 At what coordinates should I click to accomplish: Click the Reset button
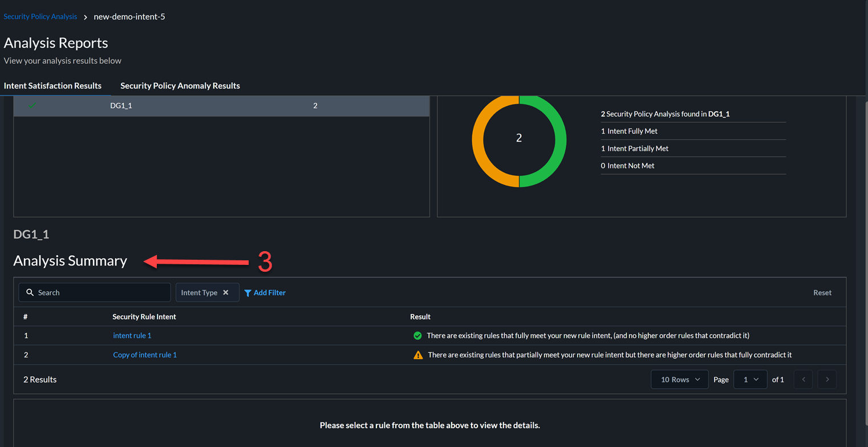pyautogui.click(x=822, y=292)
